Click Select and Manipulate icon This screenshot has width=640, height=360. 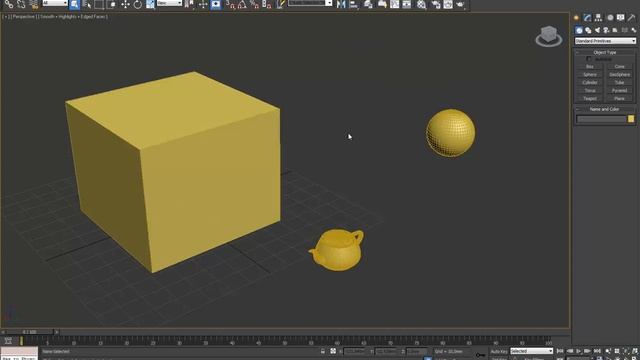coord(203,4)
